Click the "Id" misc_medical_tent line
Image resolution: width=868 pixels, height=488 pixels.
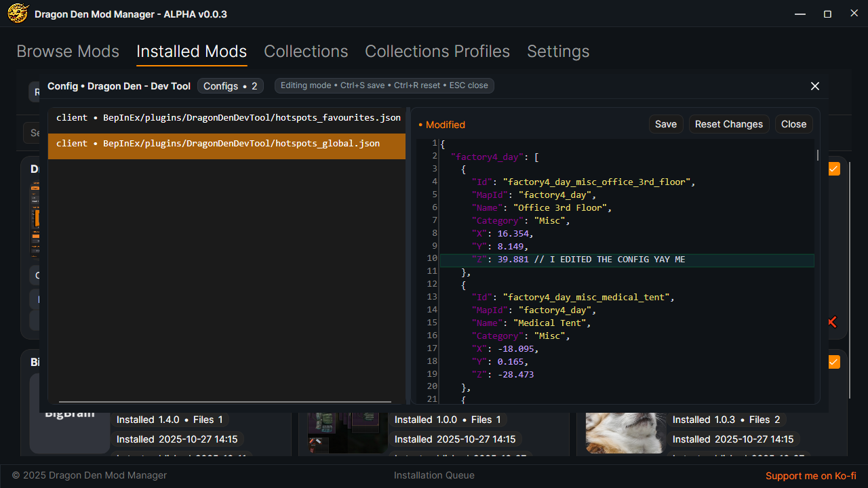(x=573, y=298)
